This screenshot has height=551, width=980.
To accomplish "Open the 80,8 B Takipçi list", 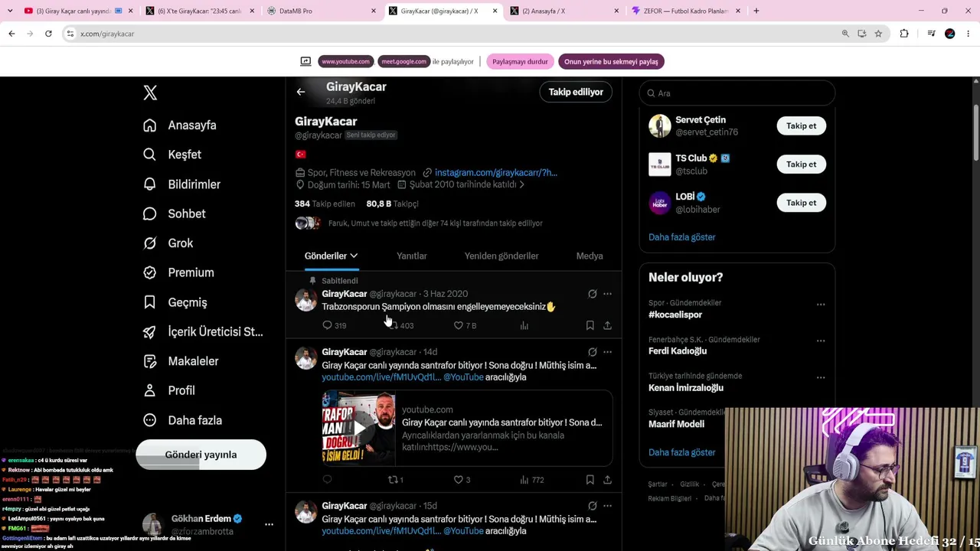I will coord(392,204).
